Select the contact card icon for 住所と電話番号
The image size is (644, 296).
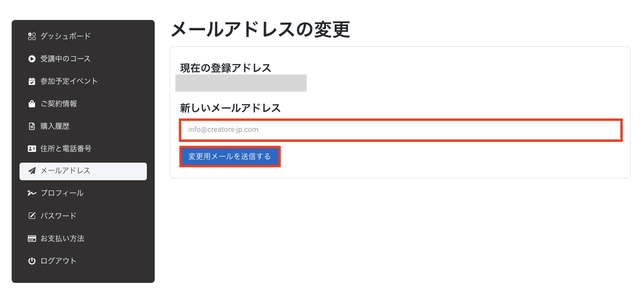[x=32, y=148]
